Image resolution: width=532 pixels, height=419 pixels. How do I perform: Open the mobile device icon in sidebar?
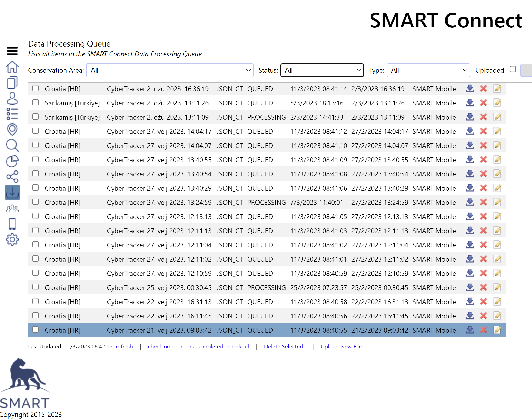coord(12,224)
